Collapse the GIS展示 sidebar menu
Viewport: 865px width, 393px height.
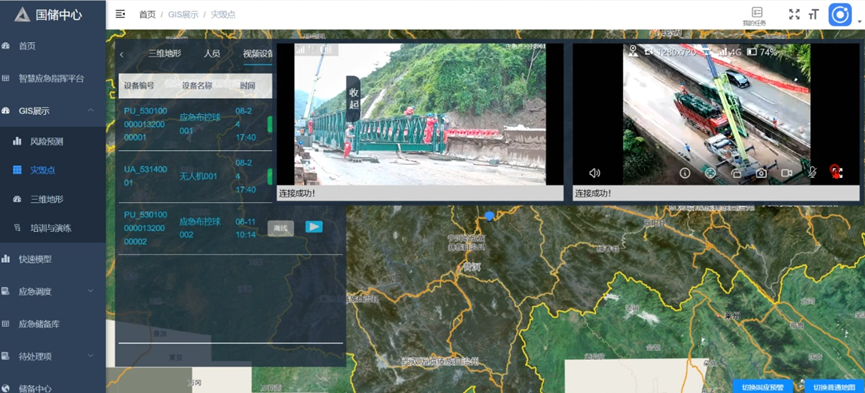coord(90,110)
